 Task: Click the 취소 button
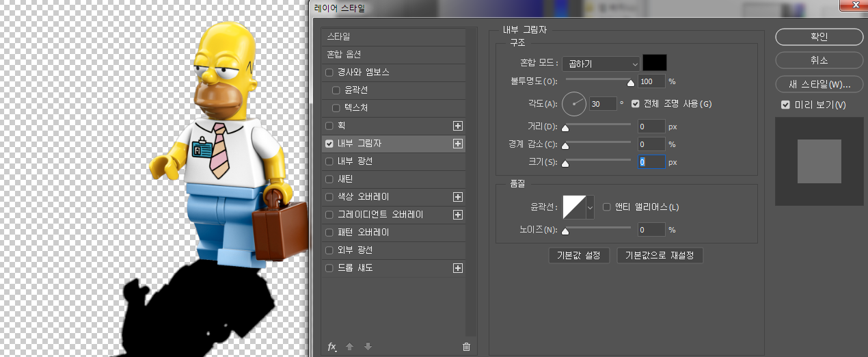click(819, 60)
